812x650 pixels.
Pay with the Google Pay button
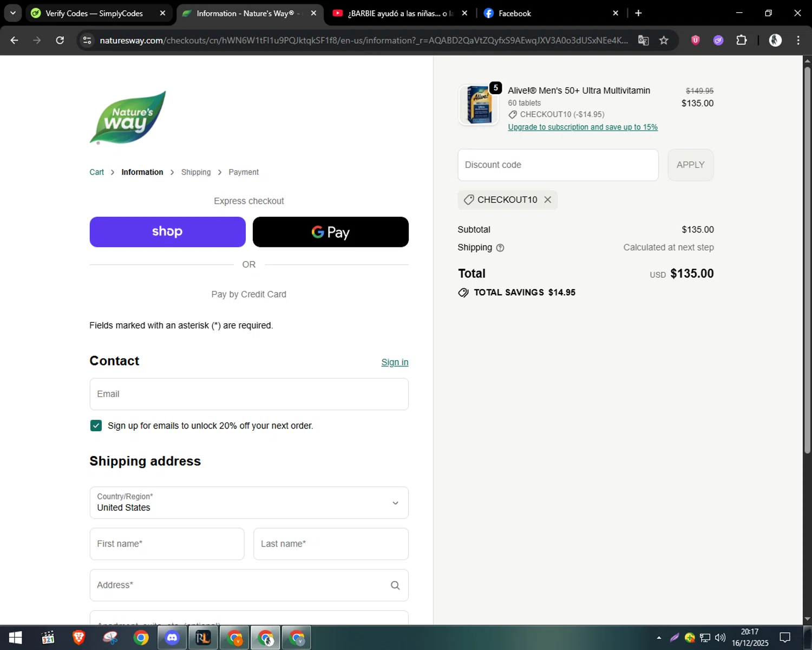pos(331,232)
